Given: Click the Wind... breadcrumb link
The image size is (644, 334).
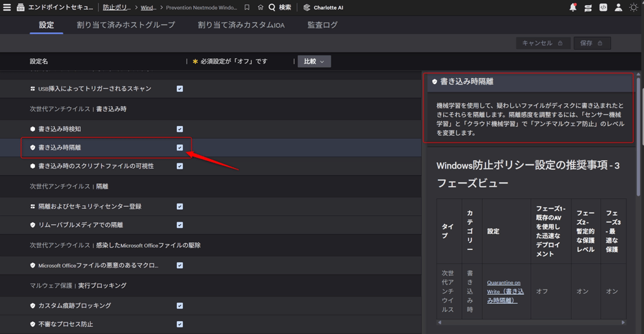Looking at the screenshot, I should point(149,7).
